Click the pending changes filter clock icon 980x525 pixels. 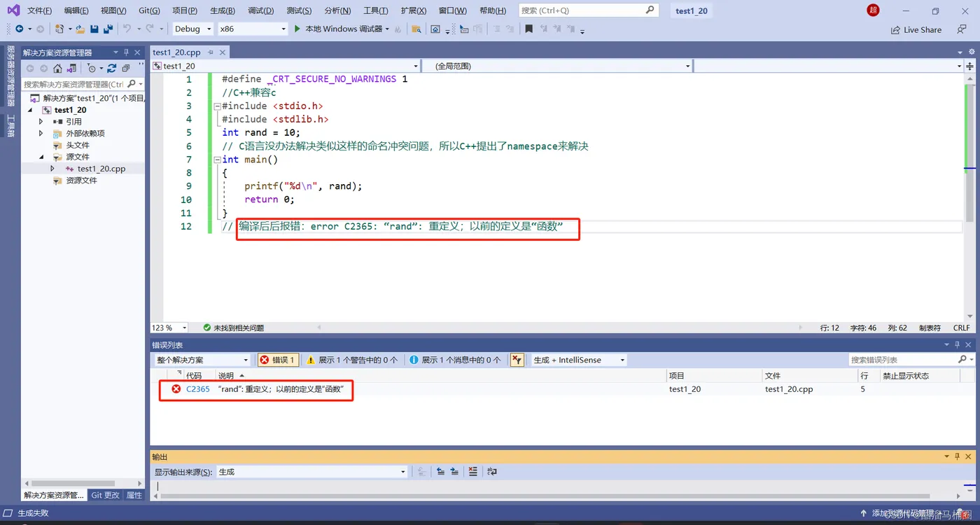91,68
